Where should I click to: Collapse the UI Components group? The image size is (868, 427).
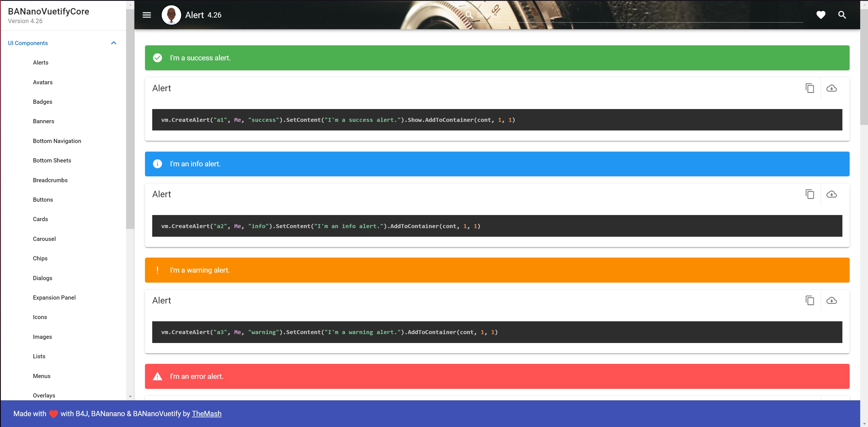click(x=114, y=43)
